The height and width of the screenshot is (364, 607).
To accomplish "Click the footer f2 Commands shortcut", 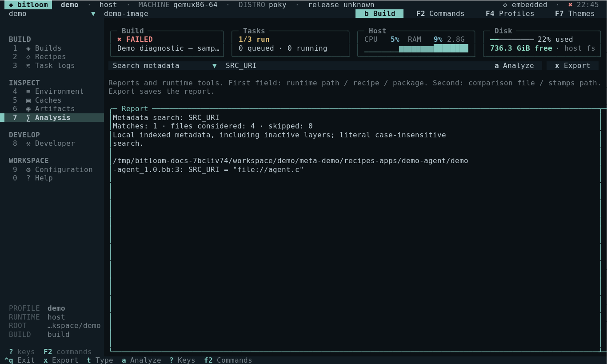I will [228, 360].
